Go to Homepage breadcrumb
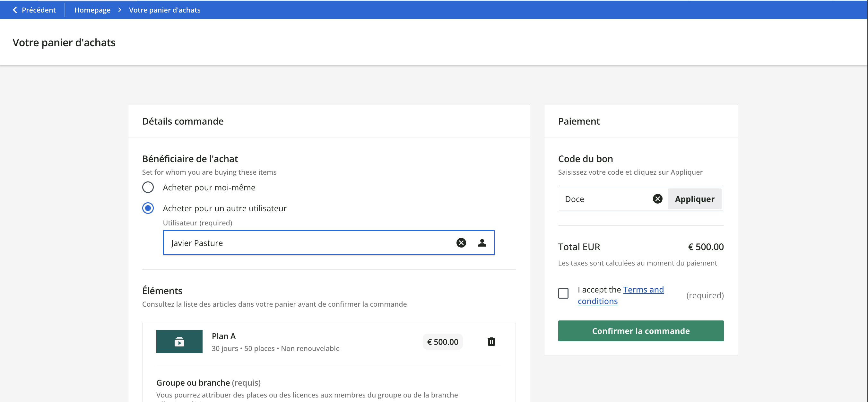 tap(92, 10)
